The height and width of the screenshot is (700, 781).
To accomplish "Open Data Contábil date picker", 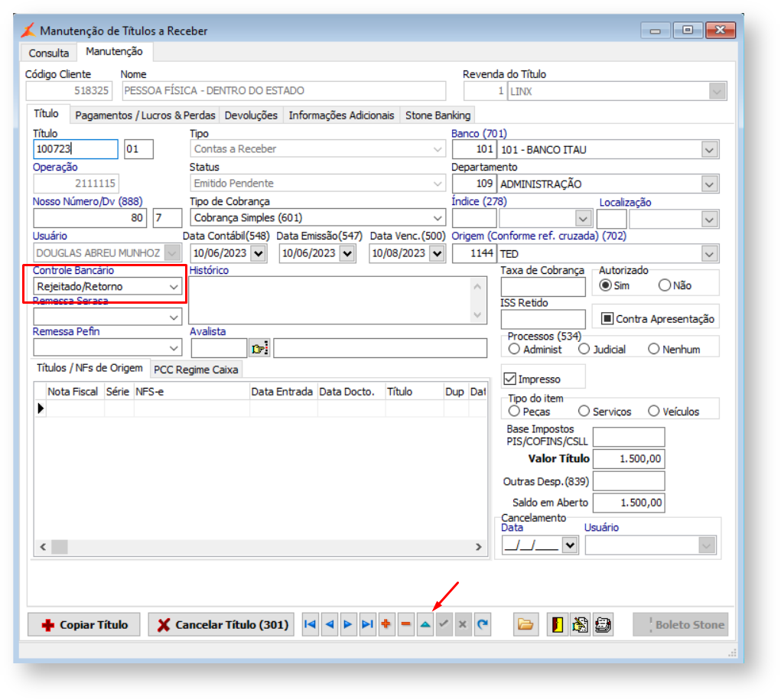I will point(258,253).
